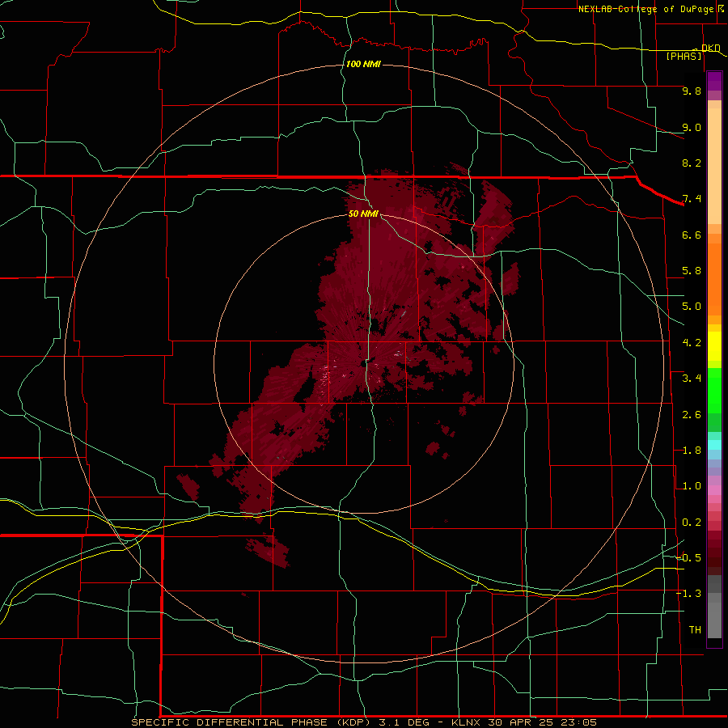Click the 7.4 scale value

(692, 199)
